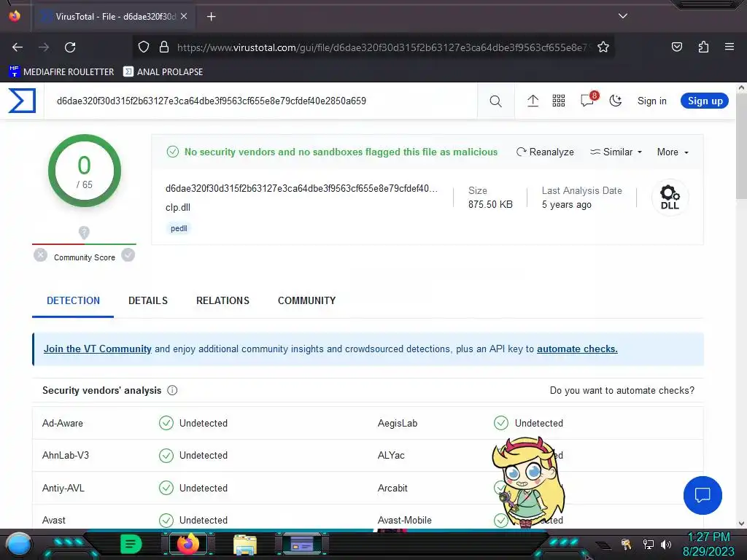The width and height of the screenshot is (747, 560).
Task: Switch to the COMMUNITY tab
Action: click(x=307, y=300)
